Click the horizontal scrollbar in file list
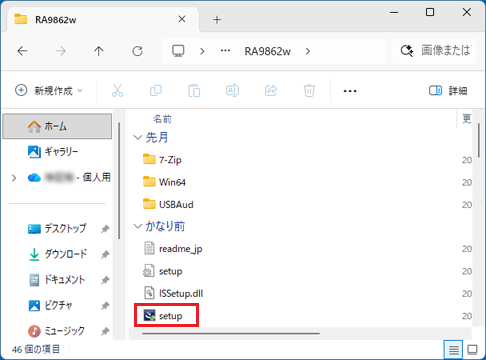The height and width of the screenshot is (360, 486). (231, 333)
